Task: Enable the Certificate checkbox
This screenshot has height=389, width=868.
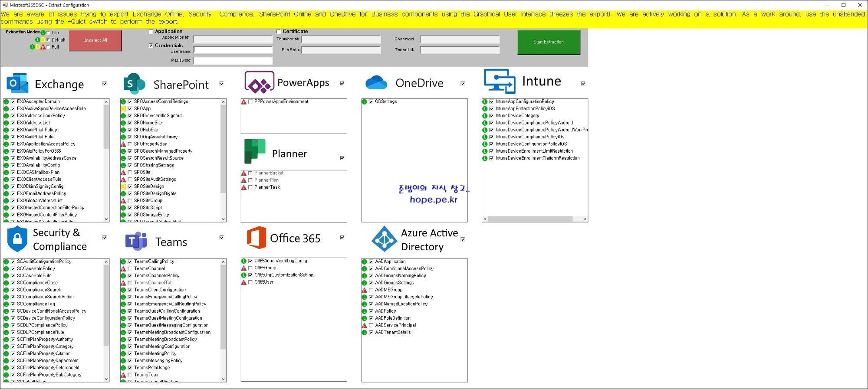Action: [279, 32]
